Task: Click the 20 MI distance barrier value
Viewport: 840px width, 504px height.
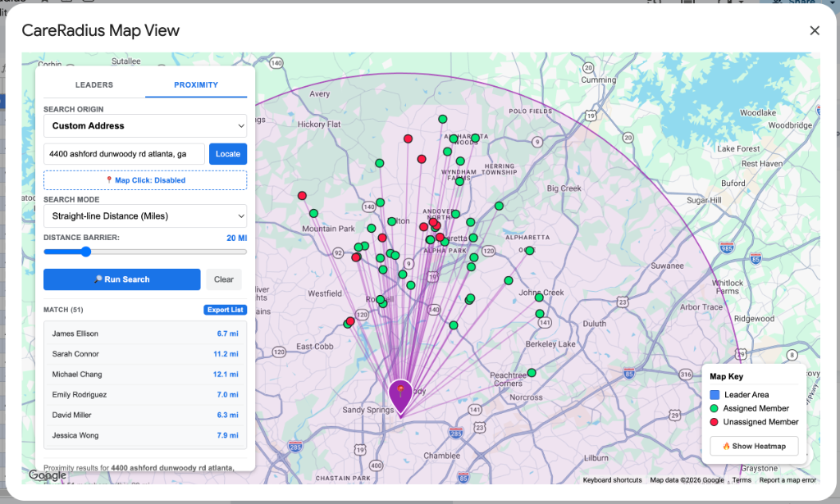Action: [237, 238]
